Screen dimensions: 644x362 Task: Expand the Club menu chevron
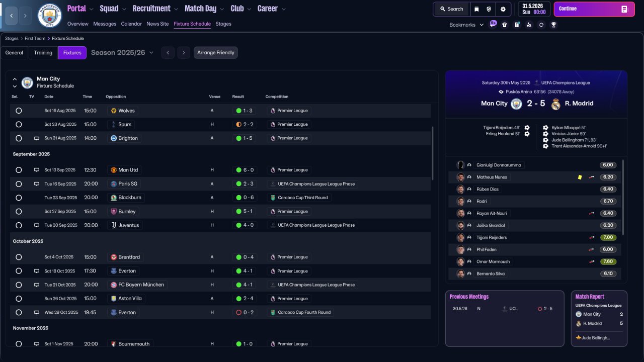point(249,9)
